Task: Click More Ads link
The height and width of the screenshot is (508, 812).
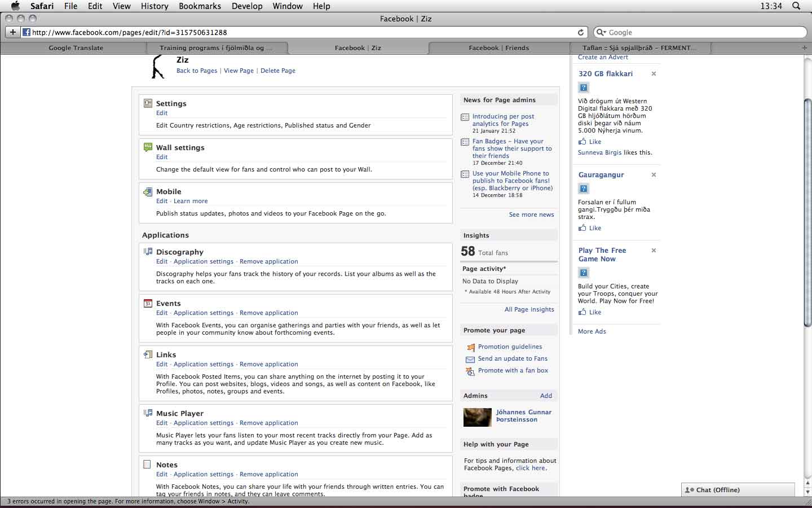Action: click(592, 331)
